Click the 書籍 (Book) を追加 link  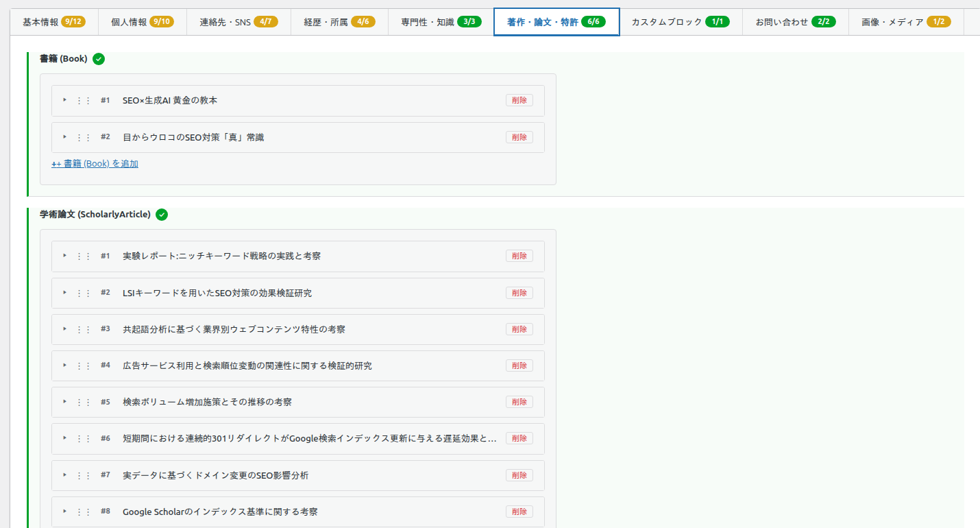tap(95, 164)
